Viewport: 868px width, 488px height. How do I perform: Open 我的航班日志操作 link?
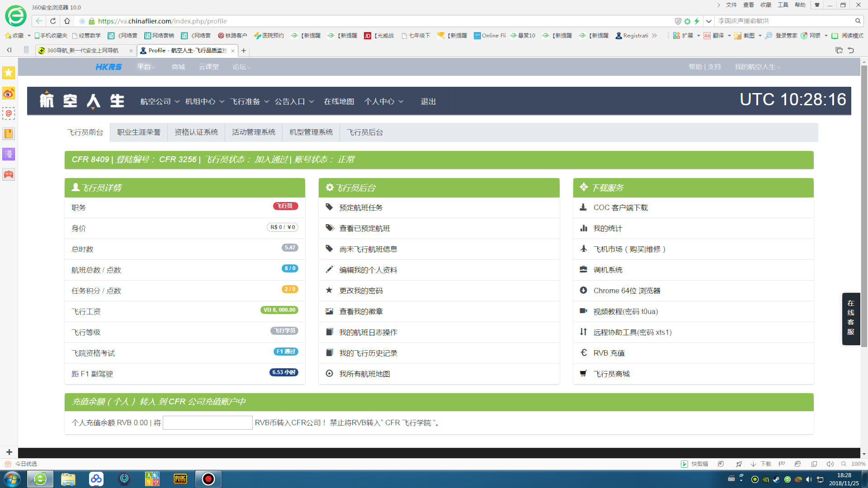pos(368,332)
